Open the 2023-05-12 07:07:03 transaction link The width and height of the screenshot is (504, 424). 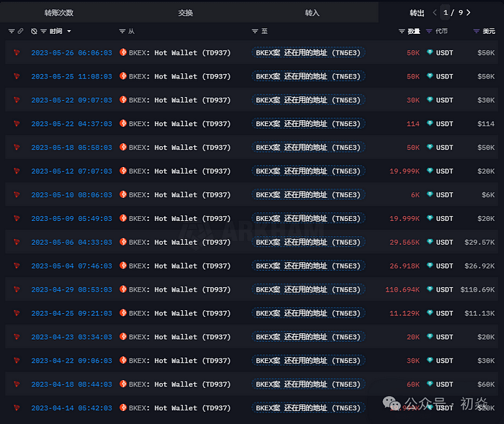point(71,171)
